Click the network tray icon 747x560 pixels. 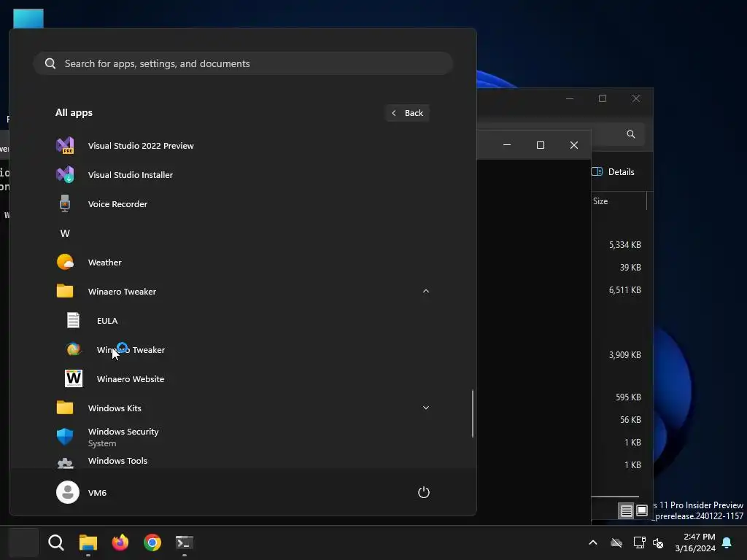(x=639, y=542)
